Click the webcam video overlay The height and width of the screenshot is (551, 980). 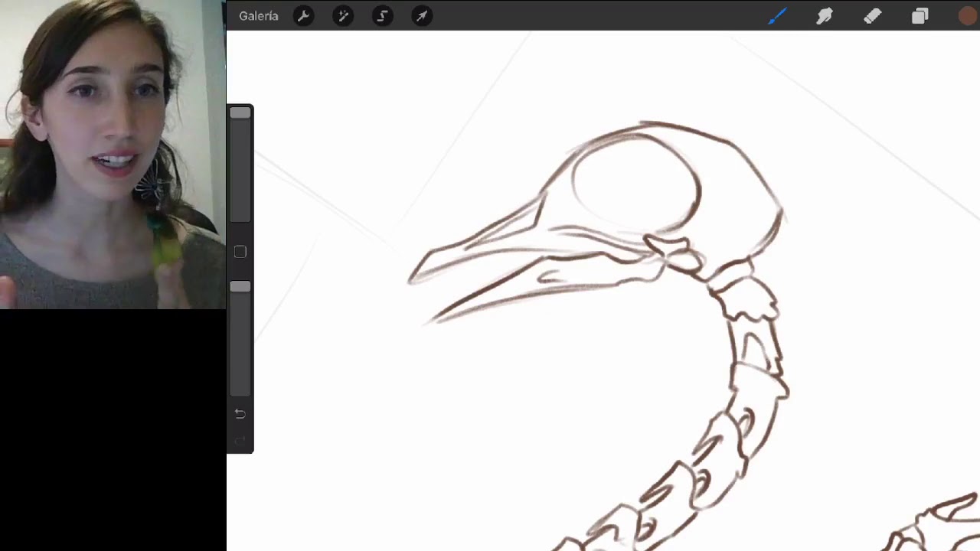coord(113,155)
